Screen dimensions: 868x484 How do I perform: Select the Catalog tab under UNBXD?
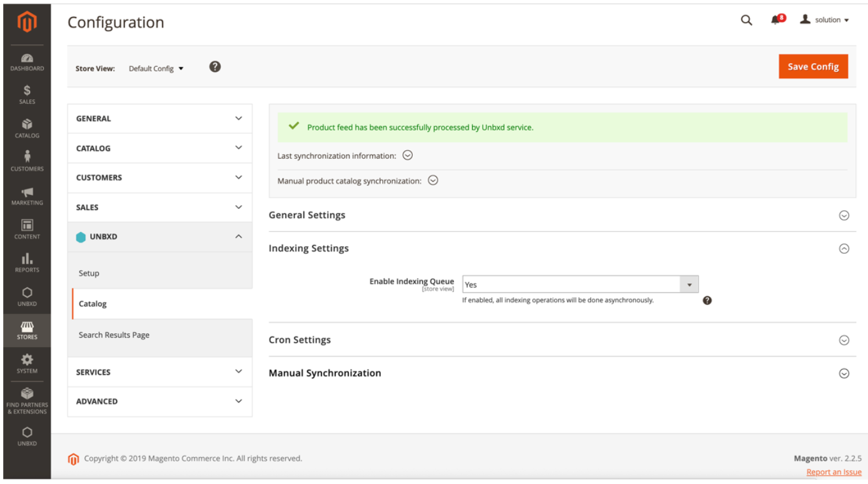pyautogui.click(x=162, y=304)
